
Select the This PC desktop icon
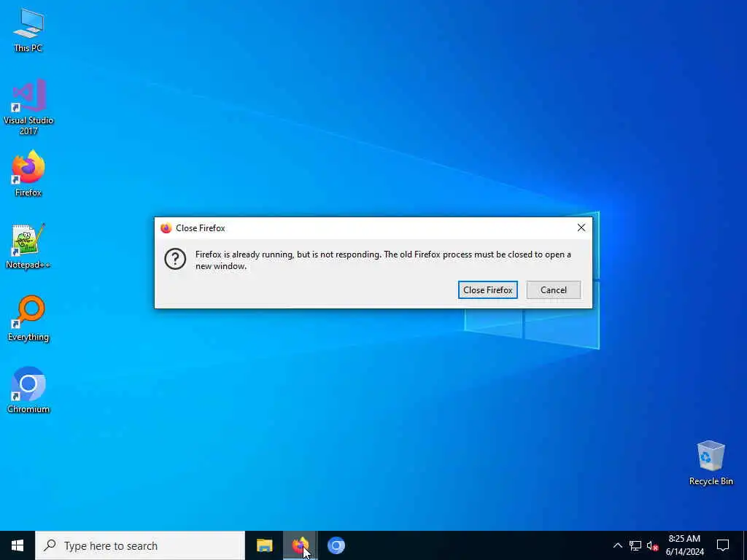(28, 30)
